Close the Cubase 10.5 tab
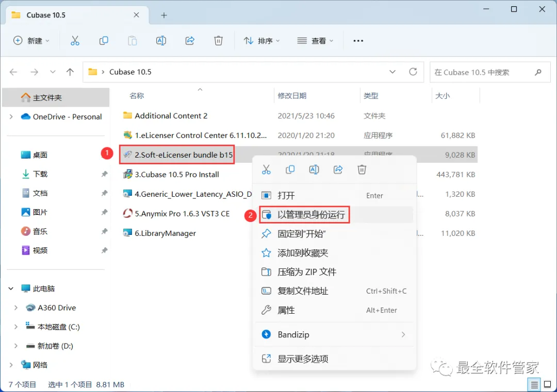This screenshot has width=557, height=392. [x=136, y=15]
